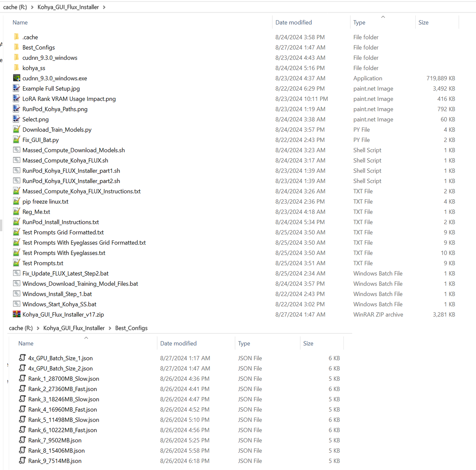Select RunPod_Install_Instructions.txt file name
The width and height of the screenshot is (476, 470).
(x=61, y=222)
